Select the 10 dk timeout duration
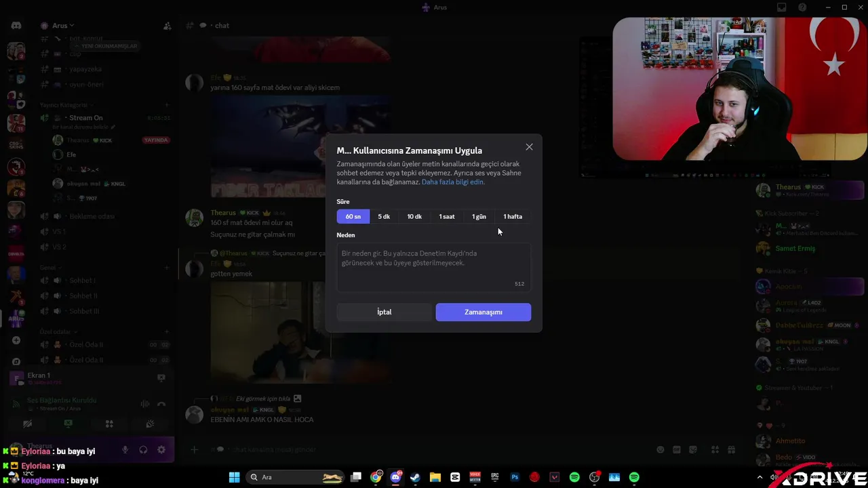The image size is (868, 488). point(414,216)
